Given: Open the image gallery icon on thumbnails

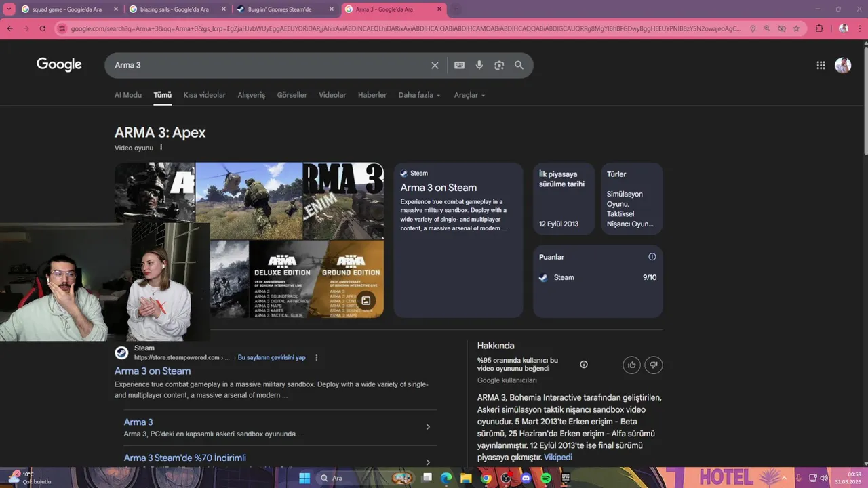Looking at the screenshot, I should click(x=366, y=300).
